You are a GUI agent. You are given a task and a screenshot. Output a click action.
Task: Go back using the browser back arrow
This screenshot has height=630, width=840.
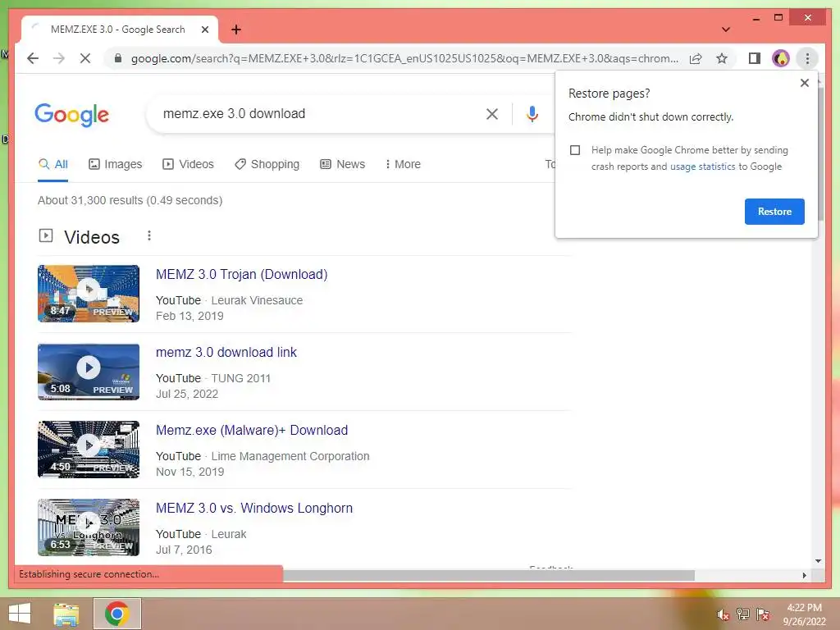pos(33,58)
